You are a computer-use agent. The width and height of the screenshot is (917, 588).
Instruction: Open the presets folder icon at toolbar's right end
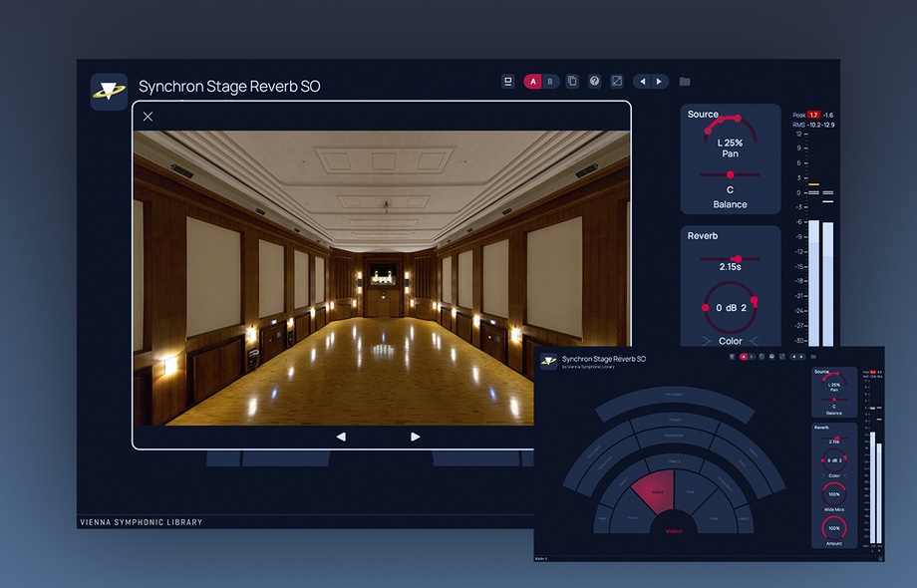pos(684,81)
